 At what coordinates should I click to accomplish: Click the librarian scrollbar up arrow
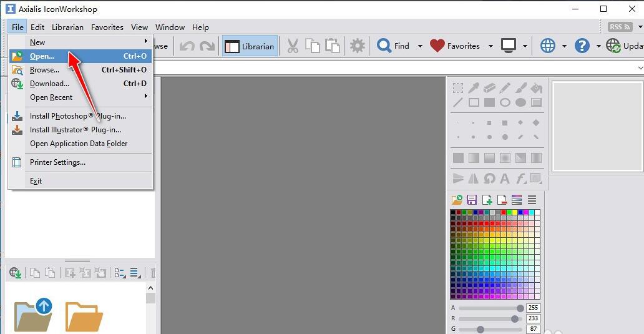[x=150, y=288]
